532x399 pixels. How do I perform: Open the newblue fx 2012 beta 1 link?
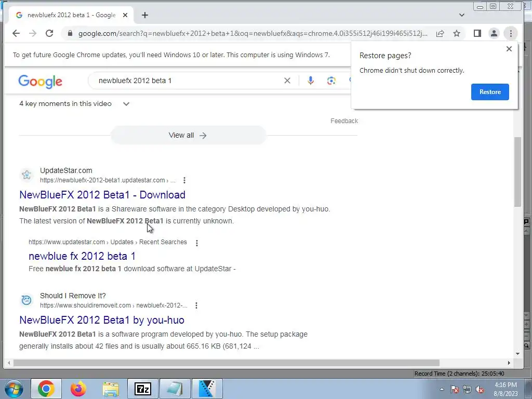(82, 256)
